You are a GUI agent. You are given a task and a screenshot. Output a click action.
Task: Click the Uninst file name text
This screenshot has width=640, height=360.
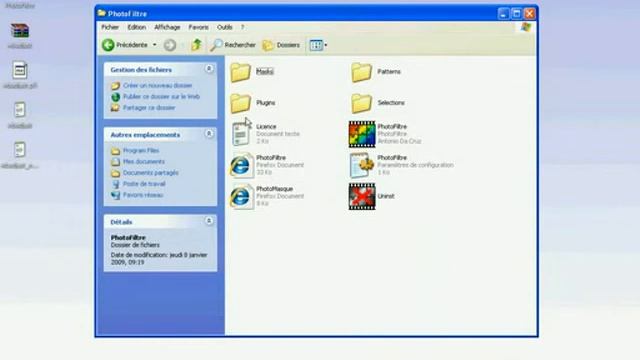pyautogui.click(x=386, y=196)
